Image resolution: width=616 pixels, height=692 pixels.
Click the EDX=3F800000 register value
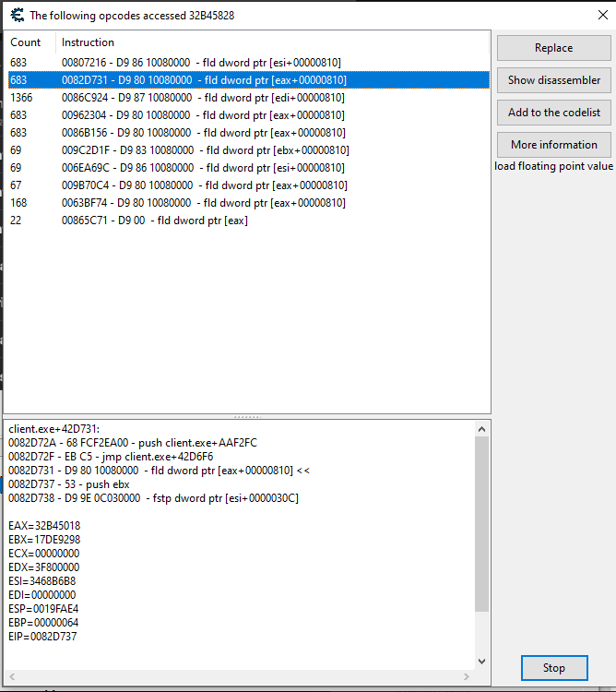[44, 567]
